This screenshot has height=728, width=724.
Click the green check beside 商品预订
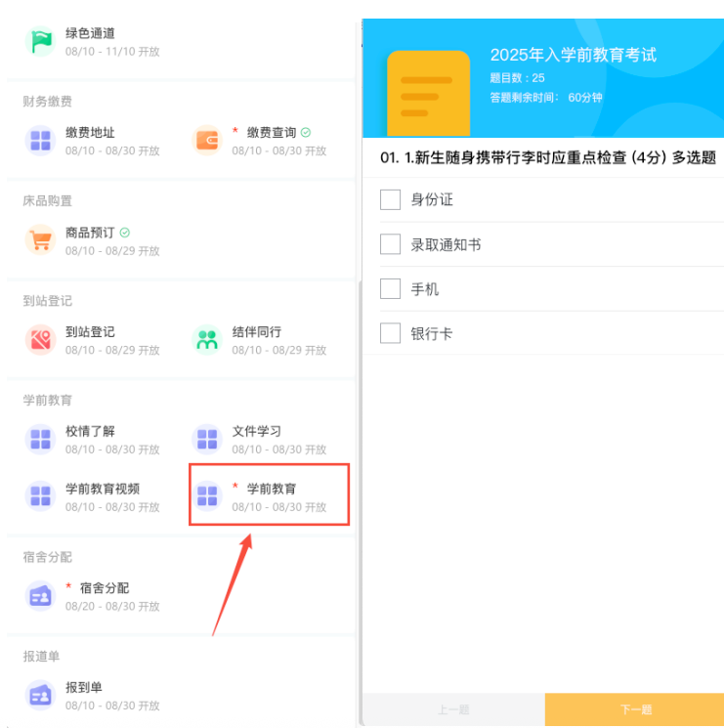pos(124,233)
